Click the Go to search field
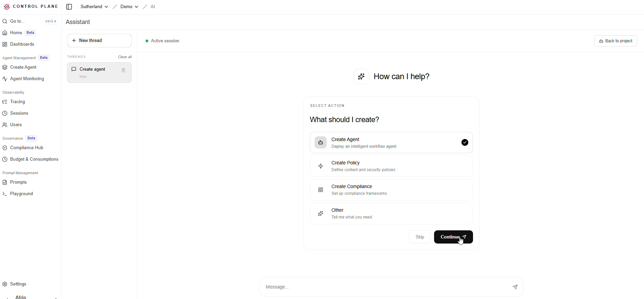 click(30, 21)
